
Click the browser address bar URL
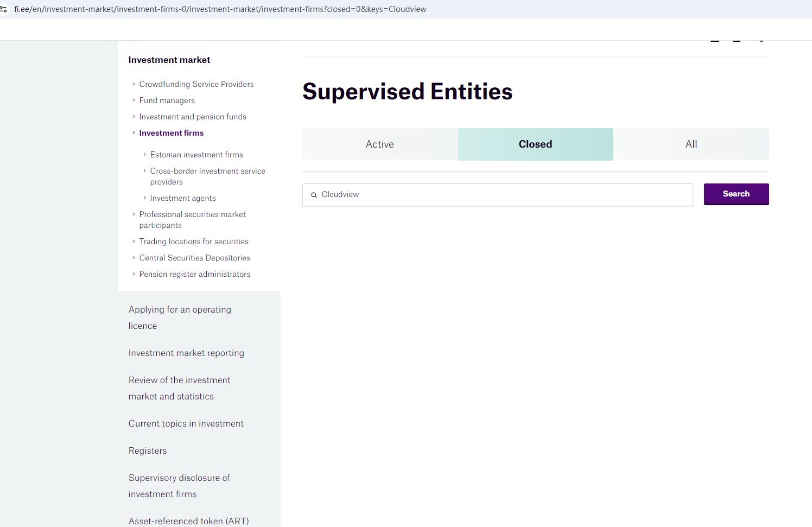point(220,9)
